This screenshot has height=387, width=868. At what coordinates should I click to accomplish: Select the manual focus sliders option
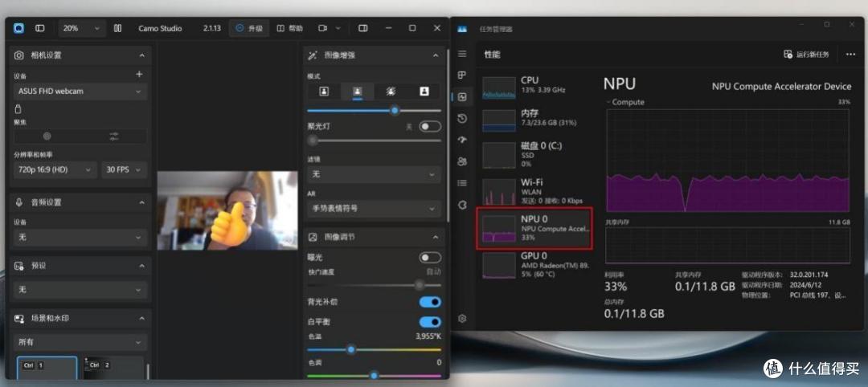[114, 136]
